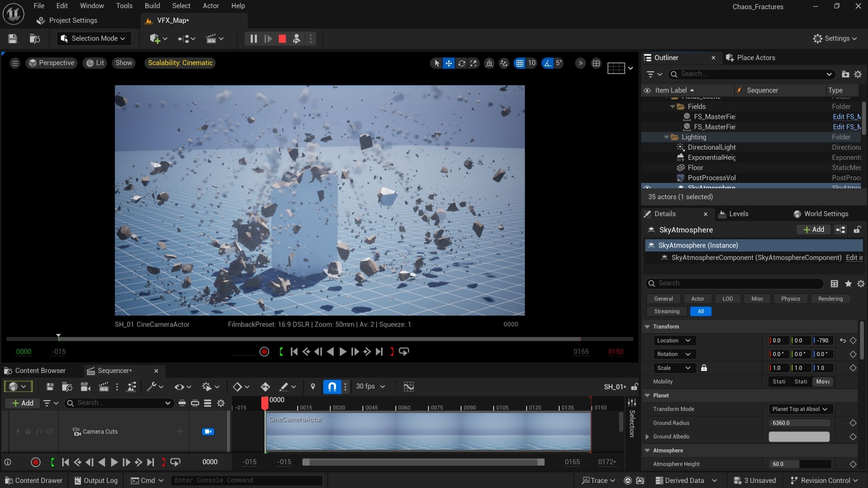Click the sequencer curve editor icon
This screenshot has height=488, width=868.
[x=409, y=386]
